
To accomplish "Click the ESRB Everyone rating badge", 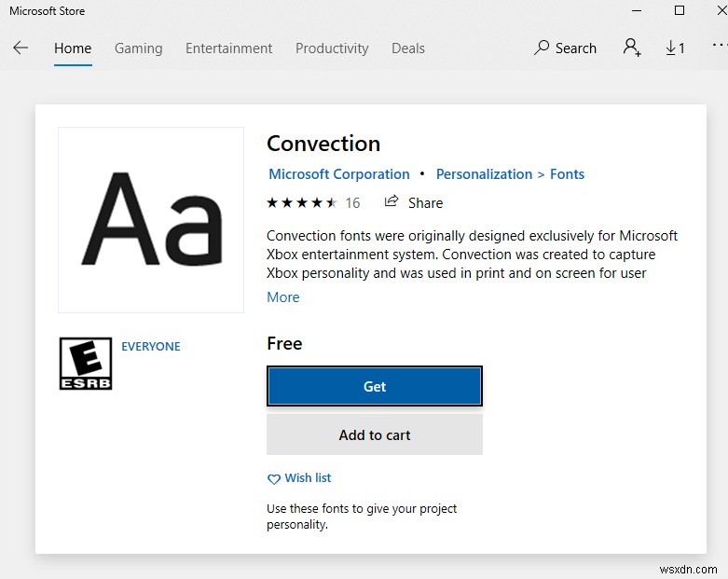I will coord(86,364).
